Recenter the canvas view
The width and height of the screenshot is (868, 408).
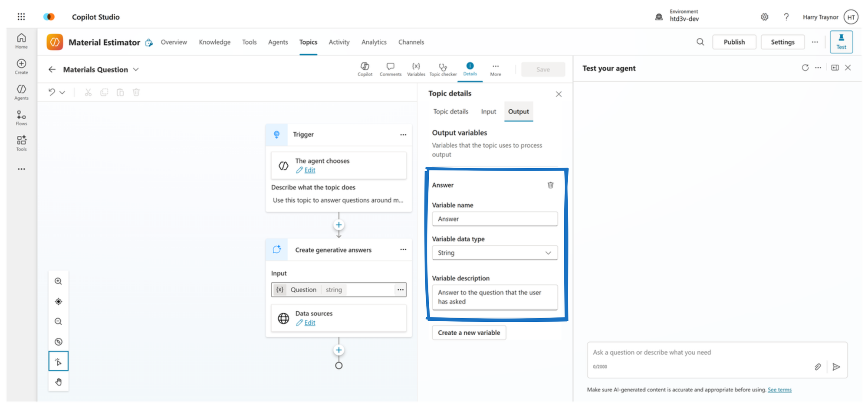tap(58, 301)
